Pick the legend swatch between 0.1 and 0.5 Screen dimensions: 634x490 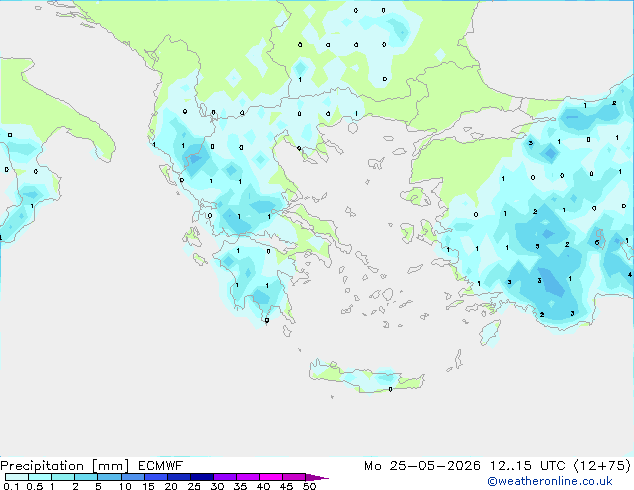pyautogui.click(x=17, y=477)
